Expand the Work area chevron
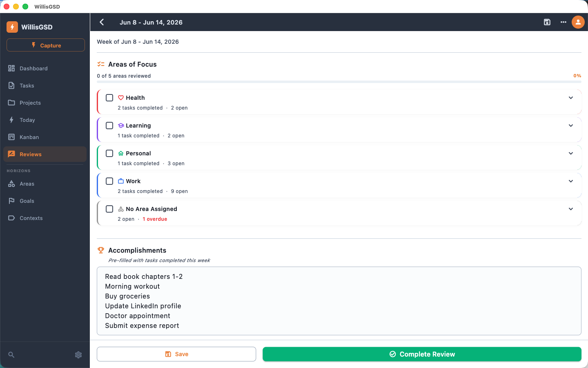This screenshot has height=368, width=588. pos(571,181)
